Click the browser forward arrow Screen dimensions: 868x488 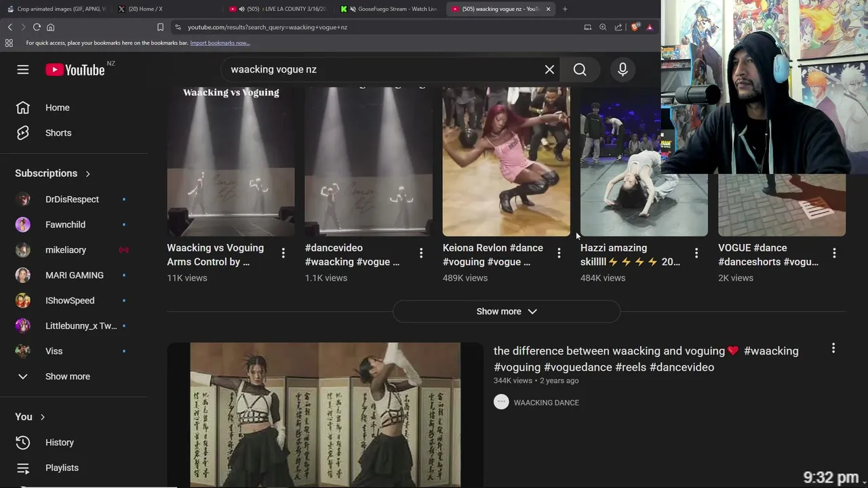[x=22, y=27]
